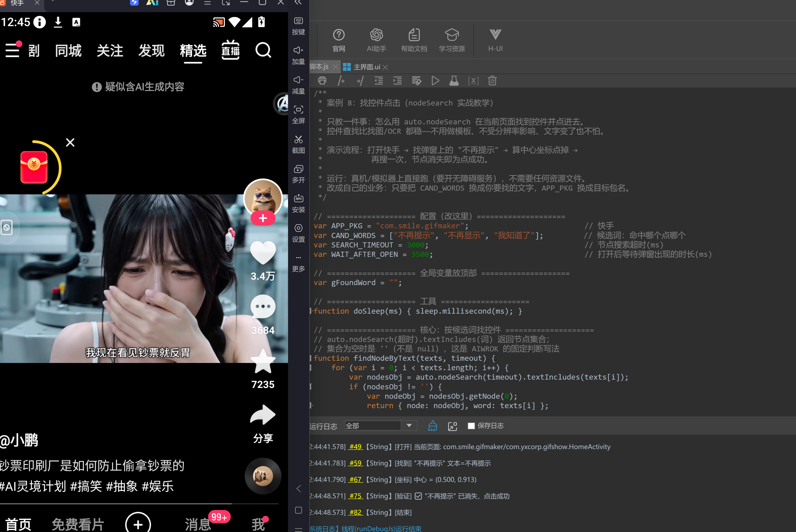The height and width of the screenshot is (532, 796).
Task: Expand 更多 more options in sidebar
Action: tap(298, 263)
